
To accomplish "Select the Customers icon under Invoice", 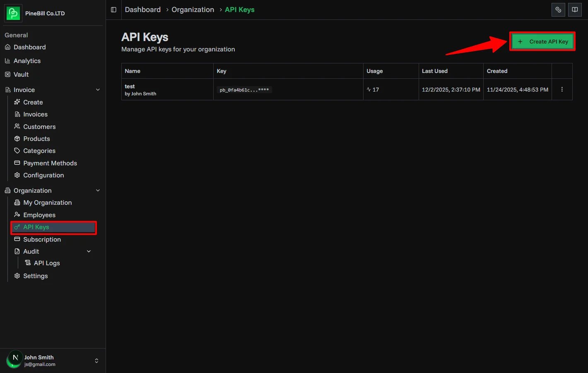I will (x=17, y=126).
